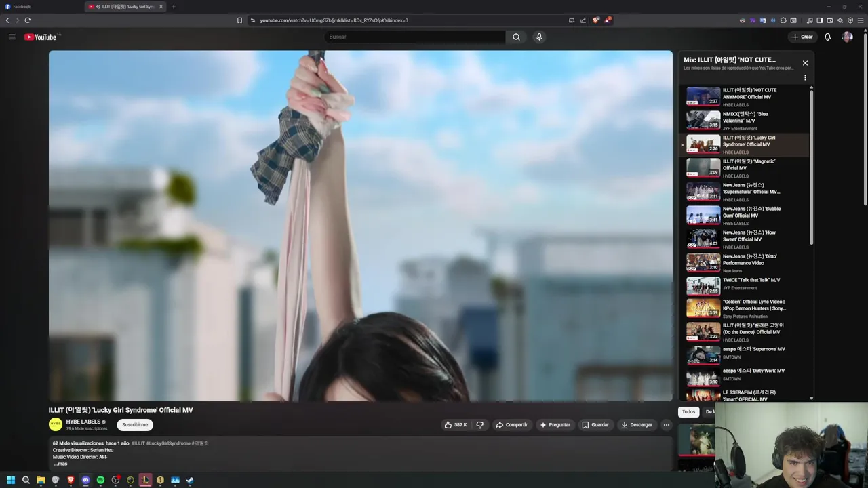This screenshot has height=488, width=868.
Task: Click the video player area
Action: point(360,226)
